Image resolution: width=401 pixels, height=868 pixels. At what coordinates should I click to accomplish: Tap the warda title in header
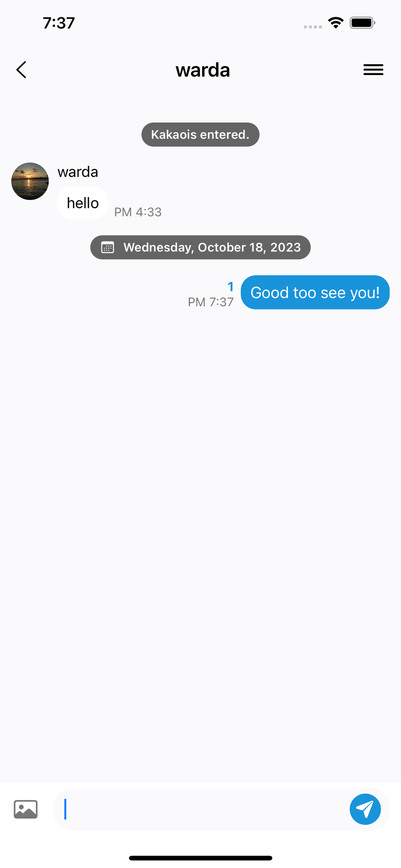pyautogui.click(x=203, y=70)
